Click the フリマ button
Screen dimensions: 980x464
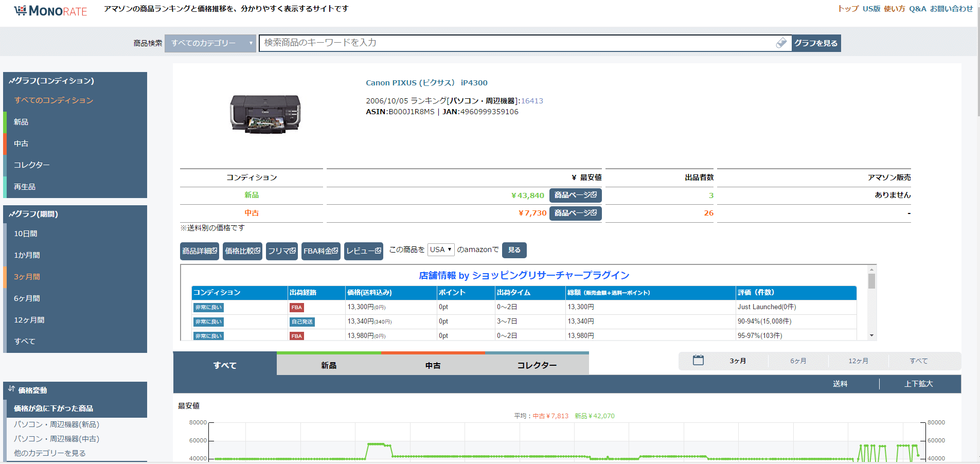point(282,251)
